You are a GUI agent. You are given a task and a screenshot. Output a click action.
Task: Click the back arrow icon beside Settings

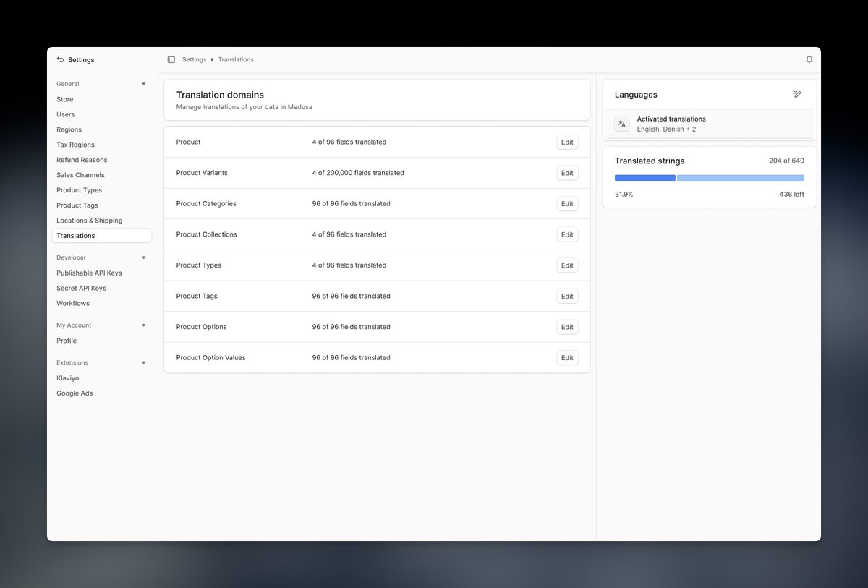tap(60, 59)
